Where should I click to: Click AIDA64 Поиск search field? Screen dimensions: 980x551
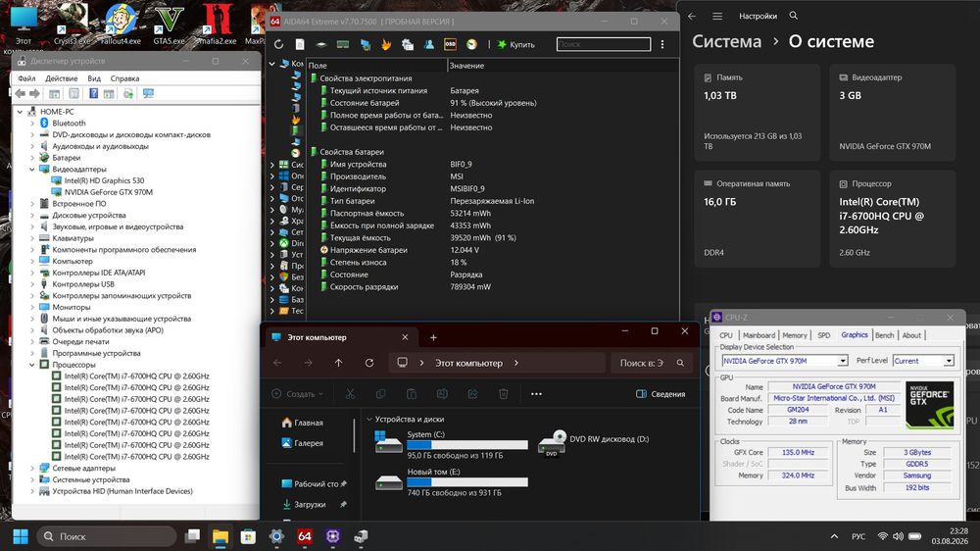click(x=603, y=44)
